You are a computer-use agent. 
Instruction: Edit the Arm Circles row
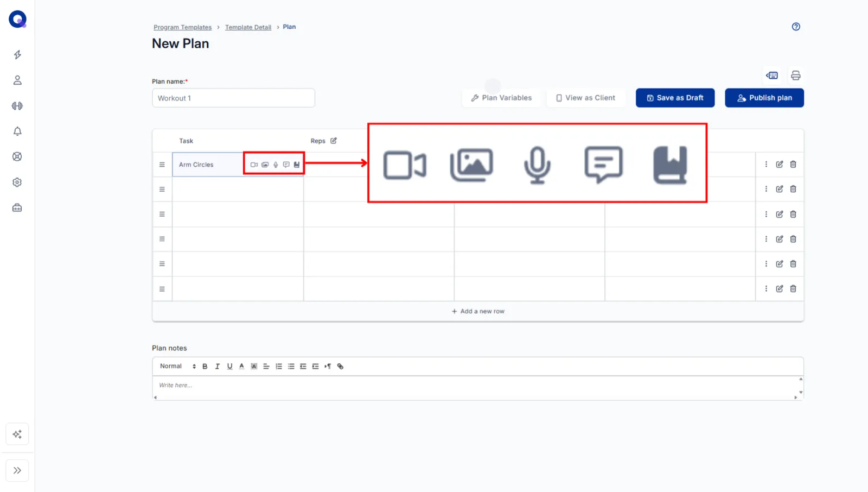coord(780,164)
